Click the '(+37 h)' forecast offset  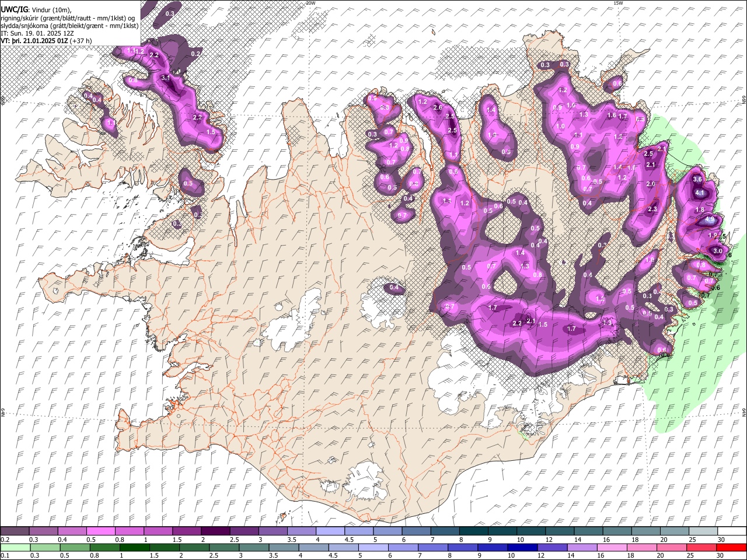(81, 41)
